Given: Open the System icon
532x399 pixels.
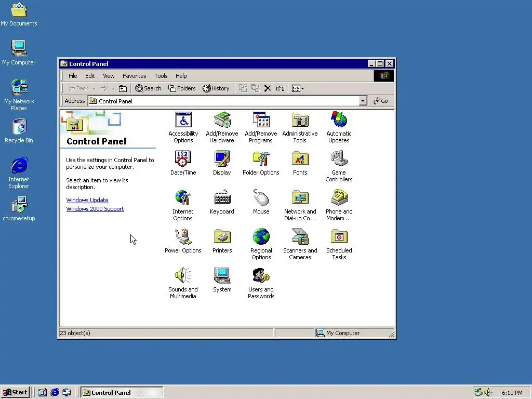Looking at the screenshot, I should pyautogui.click(x=222, y=275).
